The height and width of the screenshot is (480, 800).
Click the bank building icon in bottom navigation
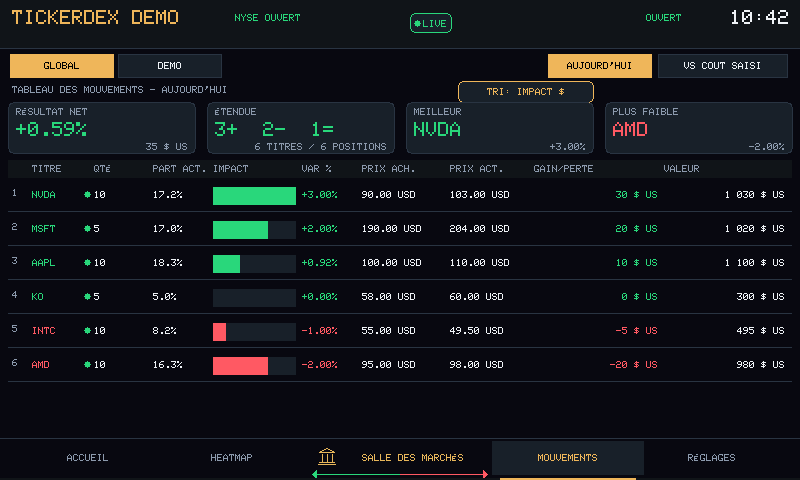coord(327,457)
